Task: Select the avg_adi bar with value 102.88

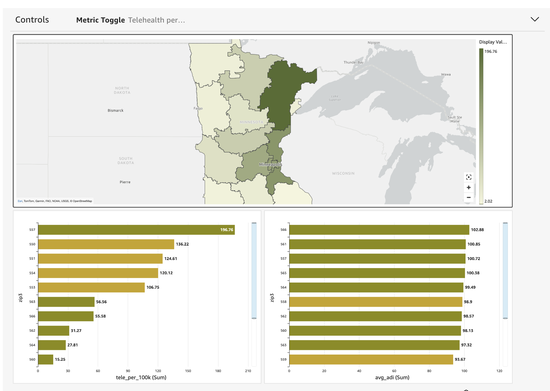Action: pos(379,230)
